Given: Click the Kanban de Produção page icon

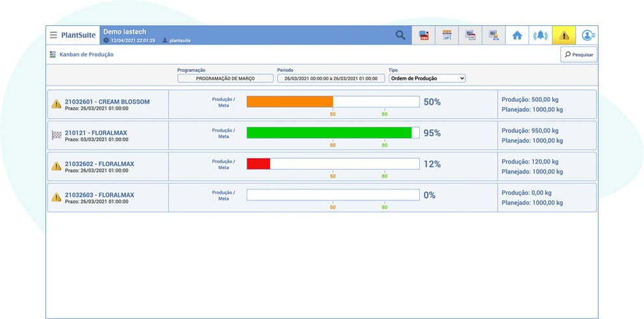Looking at the screenshot, I should (x=53, y=54).
